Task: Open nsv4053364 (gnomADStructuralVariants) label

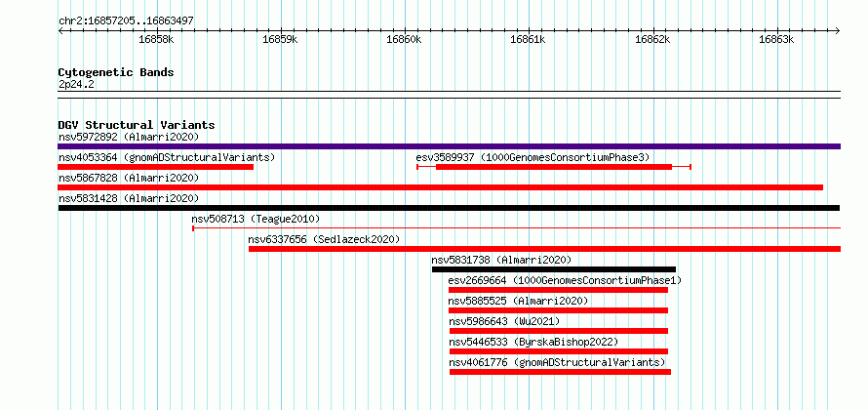Action: 167,157
